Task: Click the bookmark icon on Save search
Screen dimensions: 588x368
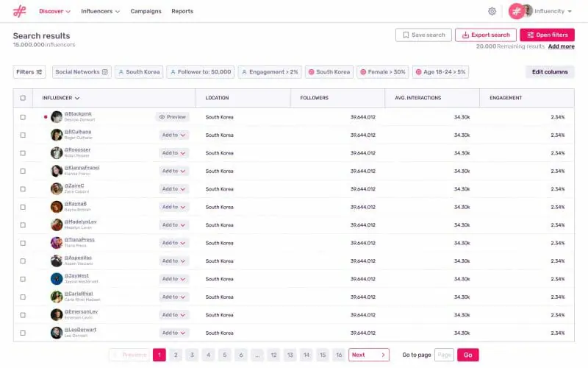Action: pyautogui.click(x=406, y=35)
